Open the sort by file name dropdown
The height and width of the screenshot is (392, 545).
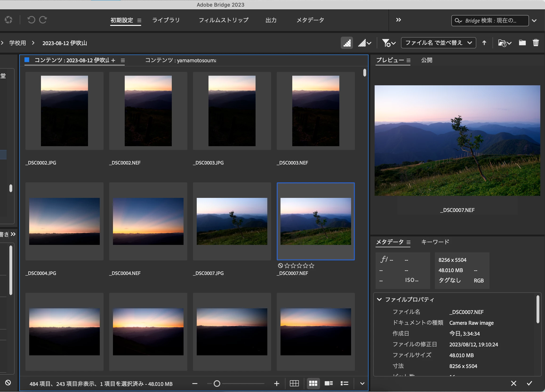coord(438,43)
